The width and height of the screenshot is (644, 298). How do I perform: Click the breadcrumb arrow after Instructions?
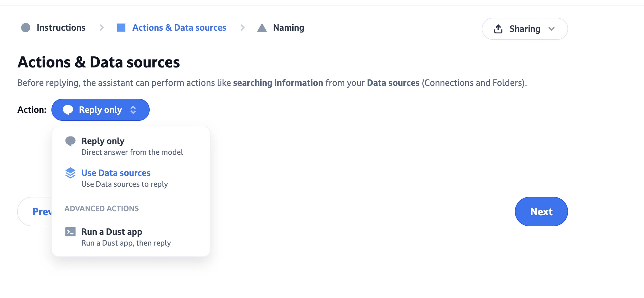click(102, 28)
